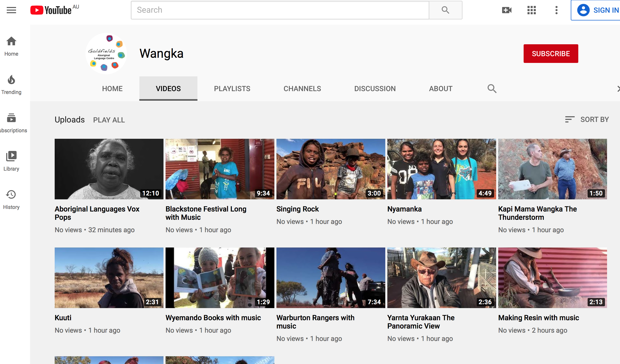The height and width of the screenshot is (364, 620).
Task: Click the search magnifier button
Action: [445, 10]
